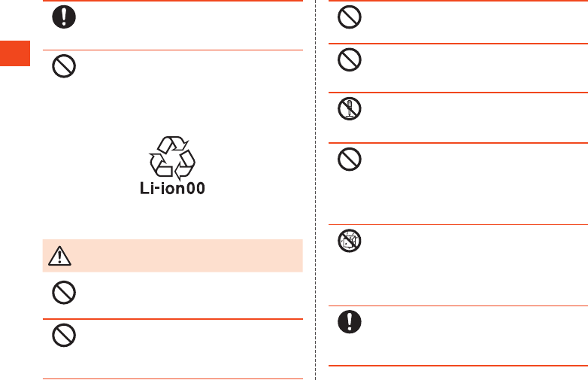Click the last prohibition icon in the left column
The image size is (588, 380).
(64, 336)
